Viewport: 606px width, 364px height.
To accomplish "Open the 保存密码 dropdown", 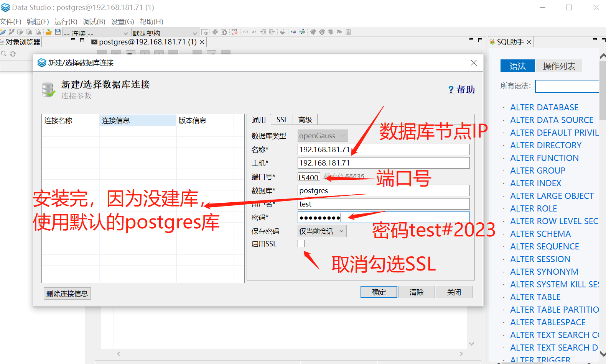I will click(x=322, y=231).
